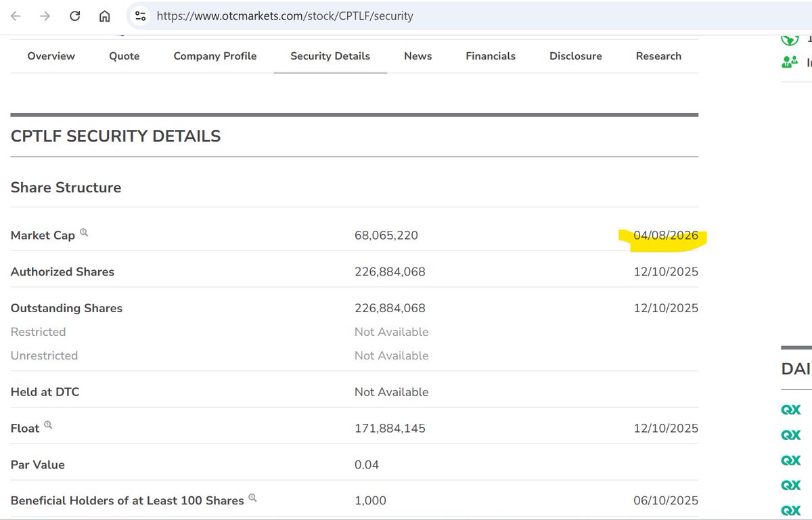Select the Security Details tab

(x=330, y=56)
